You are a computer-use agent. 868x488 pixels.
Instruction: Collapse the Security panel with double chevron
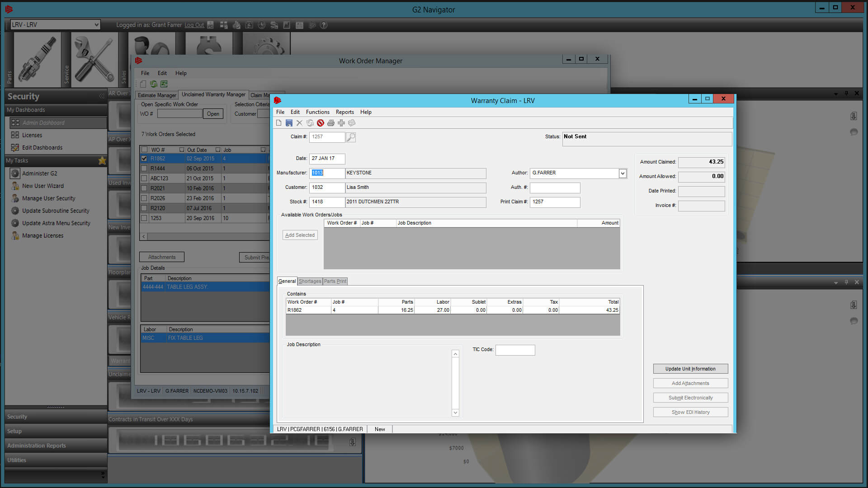coord(102,96)
